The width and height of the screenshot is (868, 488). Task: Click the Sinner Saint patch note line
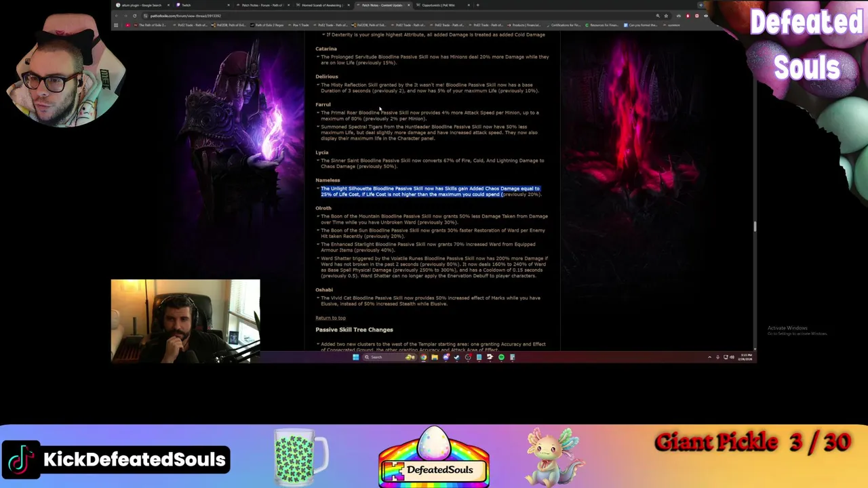pos(431,163)
